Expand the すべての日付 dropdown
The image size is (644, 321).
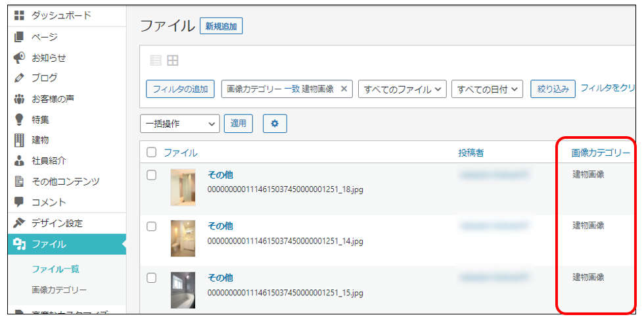487,89
